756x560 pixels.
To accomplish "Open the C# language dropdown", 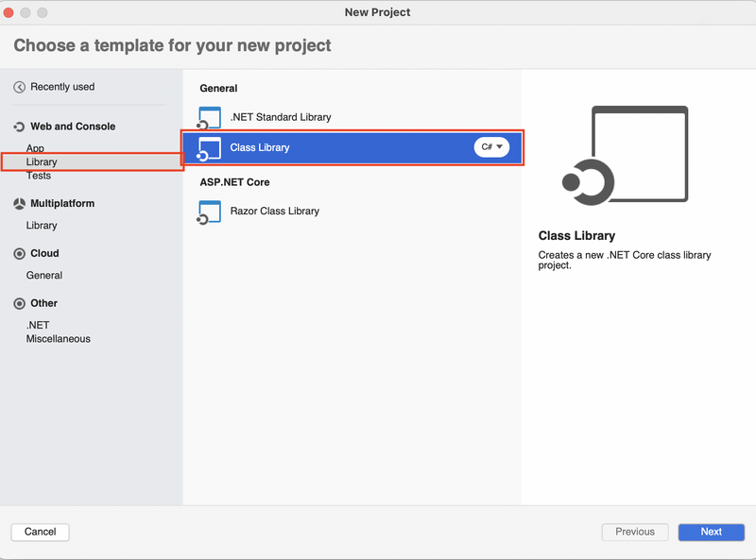I will point(491,147).
